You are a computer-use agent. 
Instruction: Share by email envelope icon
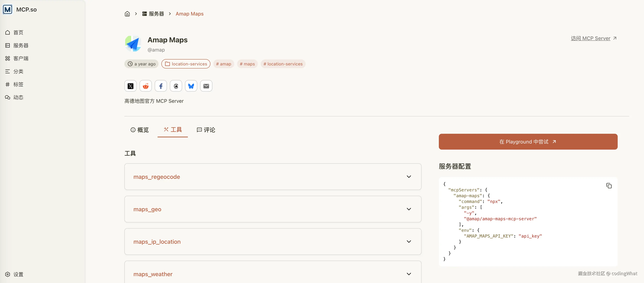206,86
